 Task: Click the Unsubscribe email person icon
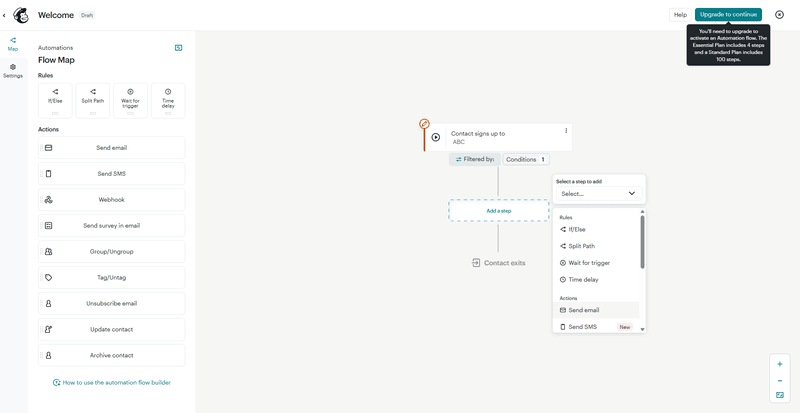pyautogui.click(x=48, y=303)
